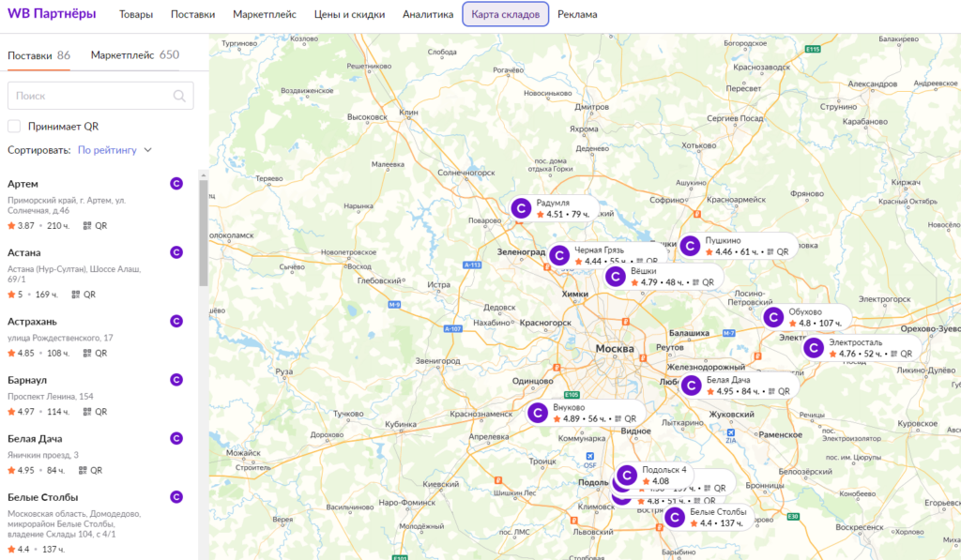
Task: Select the Белая Дача marker on map
Action: pos(692,386)
